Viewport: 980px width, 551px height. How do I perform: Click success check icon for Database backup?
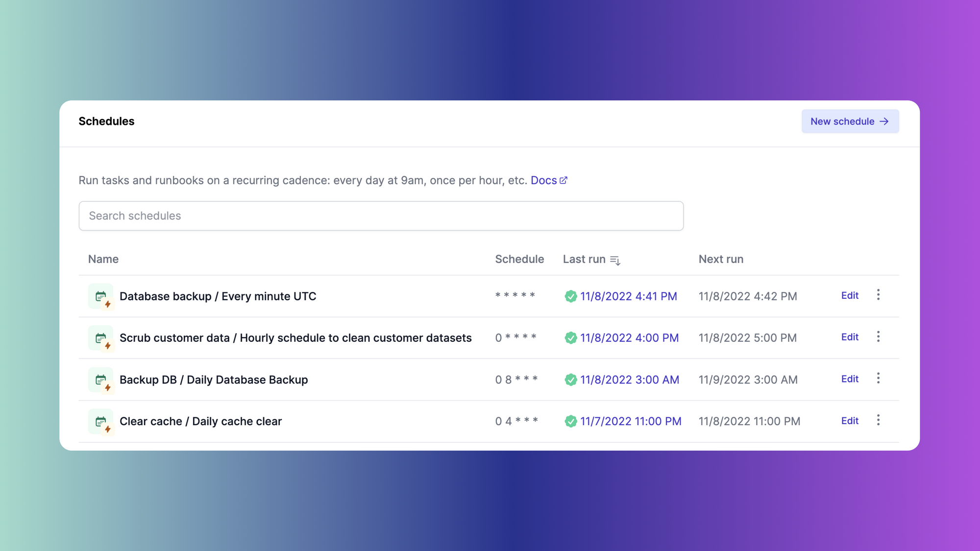(x=570, y=296)
